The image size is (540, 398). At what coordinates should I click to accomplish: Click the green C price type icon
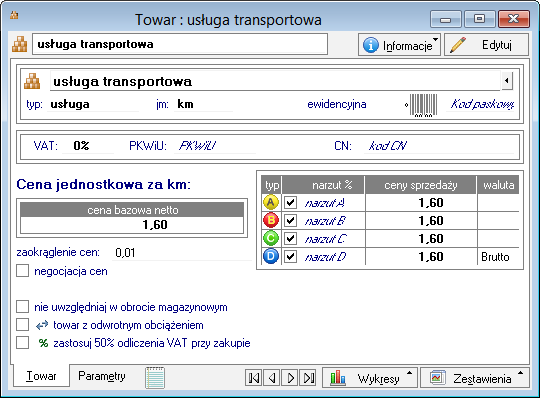coord(271,238)
